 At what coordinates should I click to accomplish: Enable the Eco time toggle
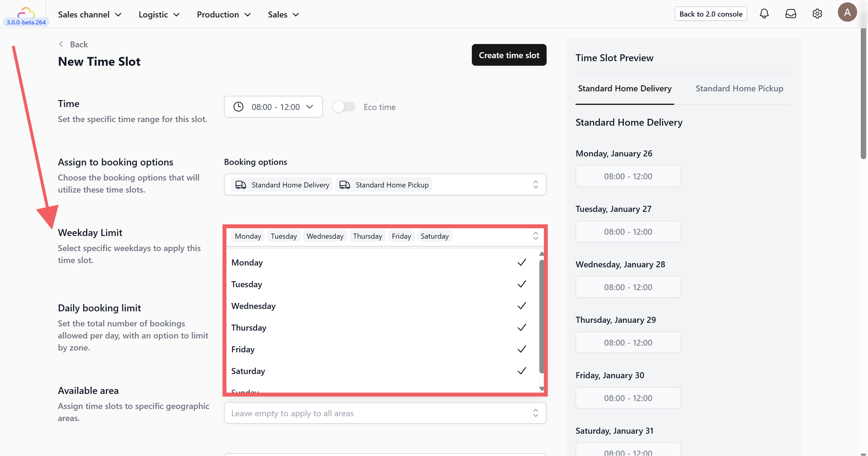pos(344,107)
